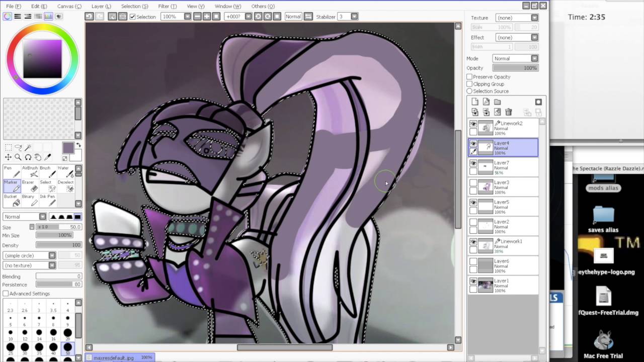Adjust the brush Density slider

(58, 245)
